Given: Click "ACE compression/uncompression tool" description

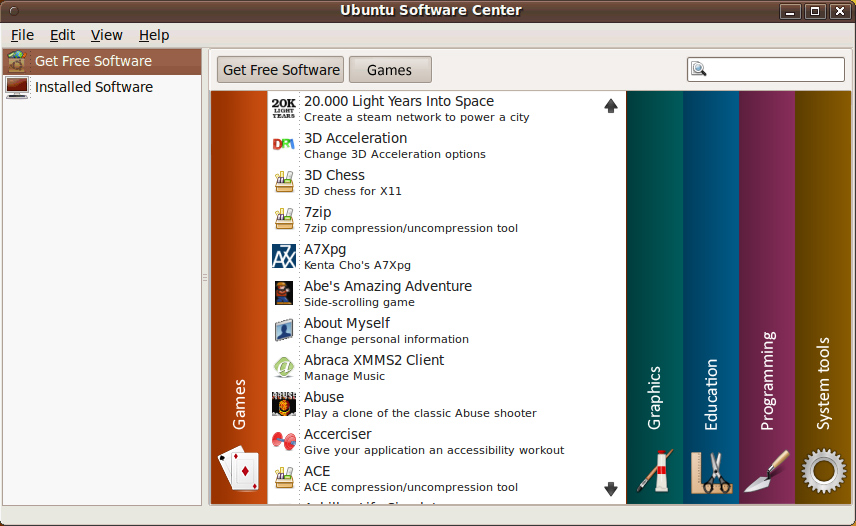Looking at the screenshot, I should [x=411, y=488].
